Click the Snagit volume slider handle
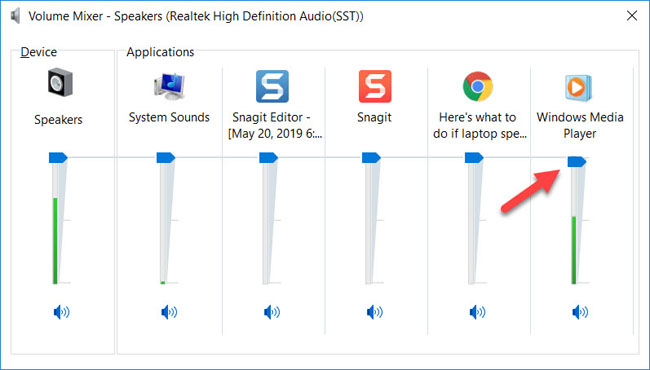This screenshot has width=650, height=370. pyautogui.click(x=371, y=157)
